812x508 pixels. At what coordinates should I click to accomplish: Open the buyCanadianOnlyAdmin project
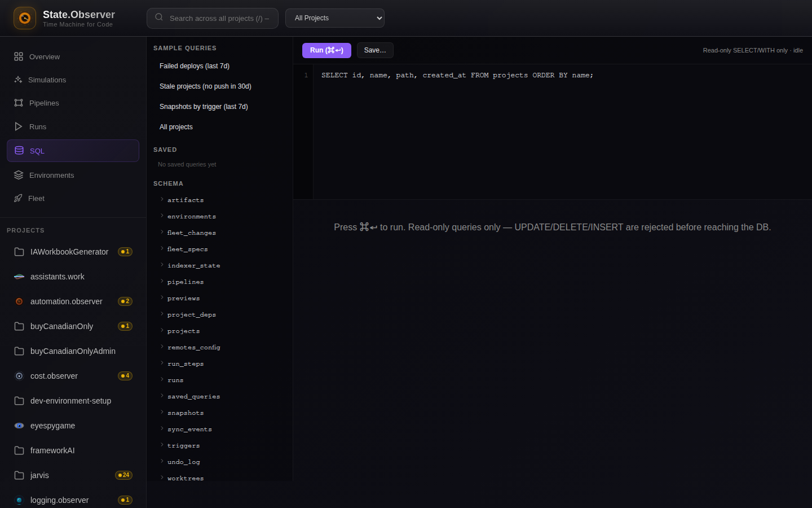pos(73,351)
